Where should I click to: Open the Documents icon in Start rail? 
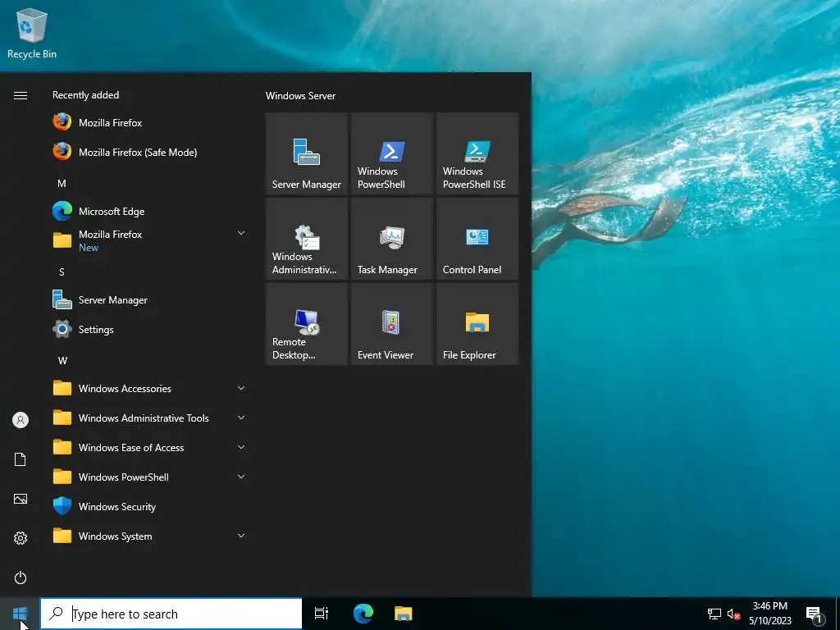click(21, 459)
